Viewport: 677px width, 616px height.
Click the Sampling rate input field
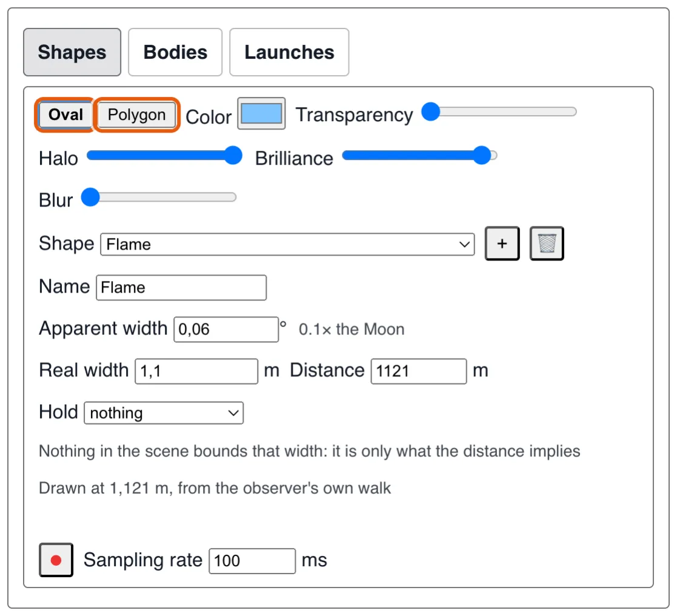(x=252, y=561)
